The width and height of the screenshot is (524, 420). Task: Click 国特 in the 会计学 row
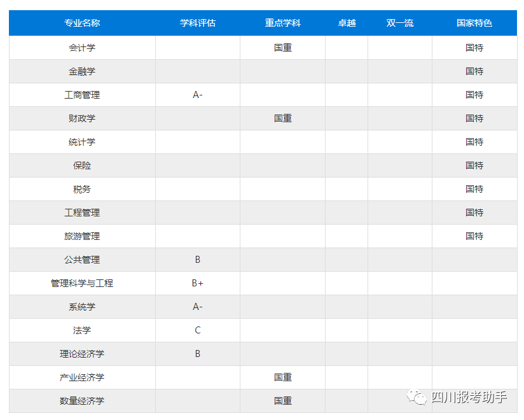[x=474, y=48]
